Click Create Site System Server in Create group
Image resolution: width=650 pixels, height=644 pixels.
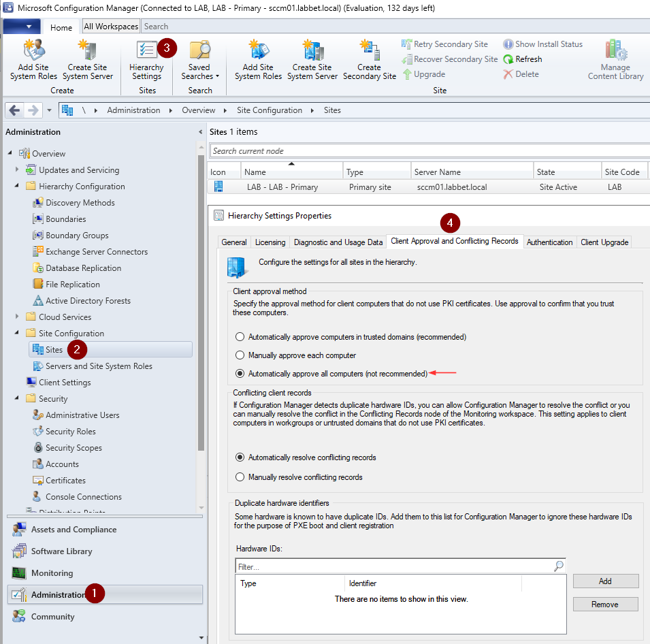(x=88, y=60)
